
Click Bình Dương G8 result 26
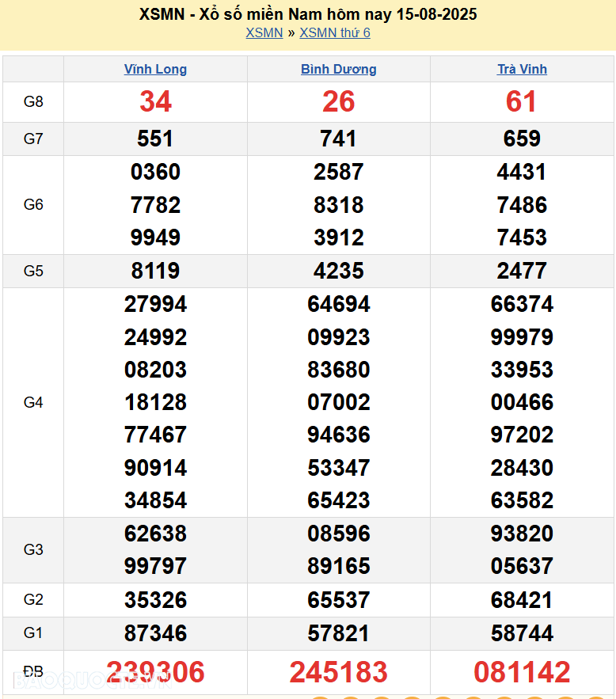tap(338, 101)
